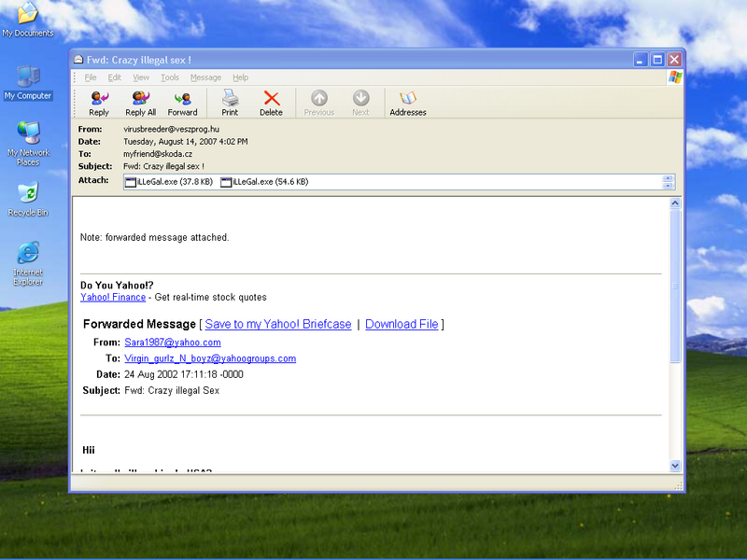The image size is (747, 560).
Task: Select My Network Places desktop icon
Action: pos(28,144)
